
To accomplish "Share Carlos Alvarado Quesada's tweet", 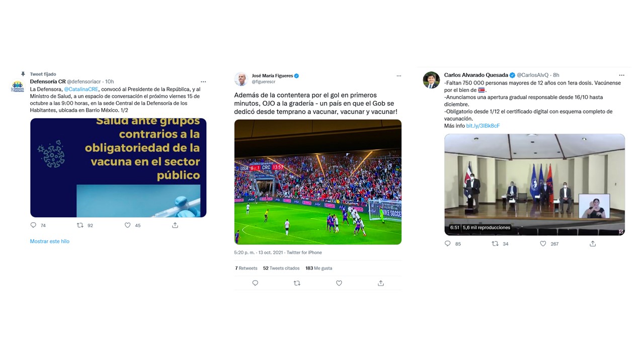I will pyautogui.click(x=593, y=243).
